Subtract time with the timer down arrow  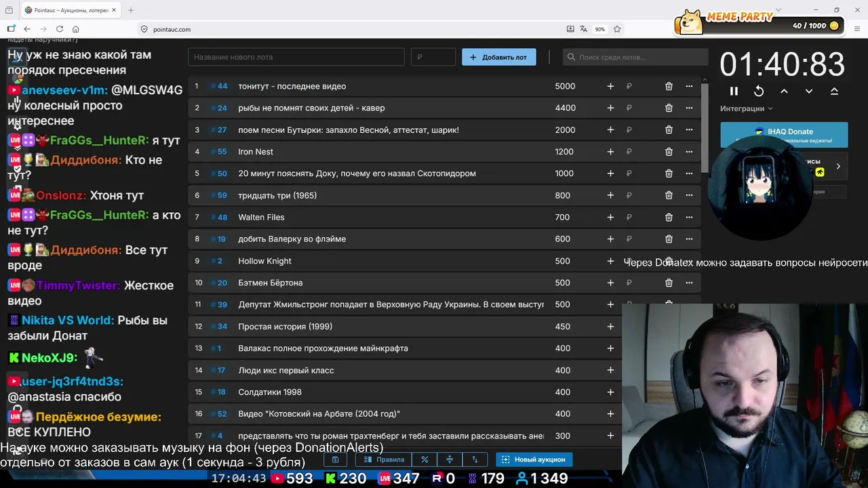coord(809,91)
